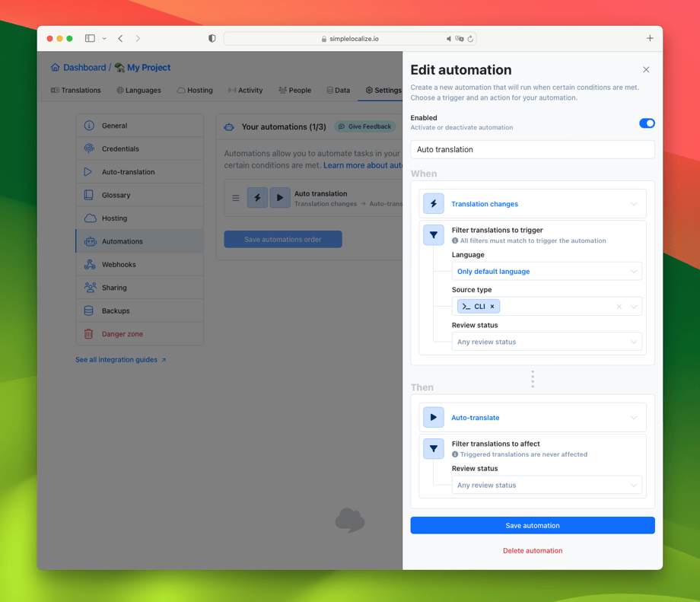Click the lightning trigger icon in When section

pyautogui.click(x=433, y=204)
